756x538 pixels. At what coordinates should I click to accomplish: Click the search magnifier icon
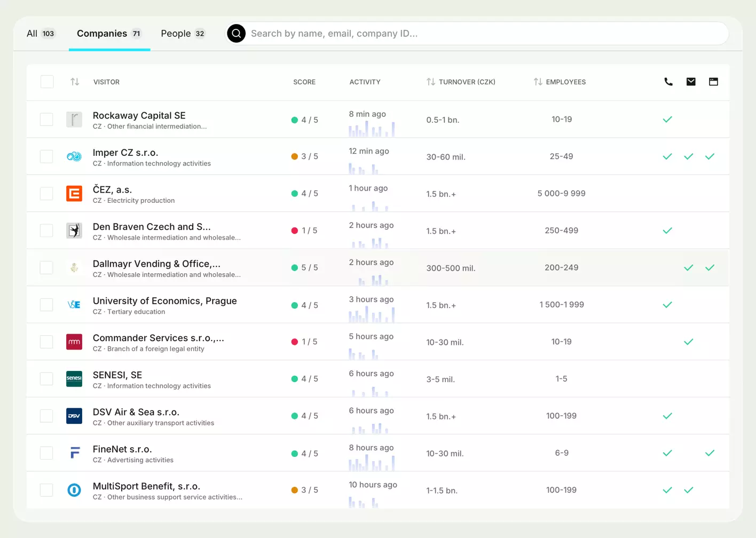click(x=237, y=33)
